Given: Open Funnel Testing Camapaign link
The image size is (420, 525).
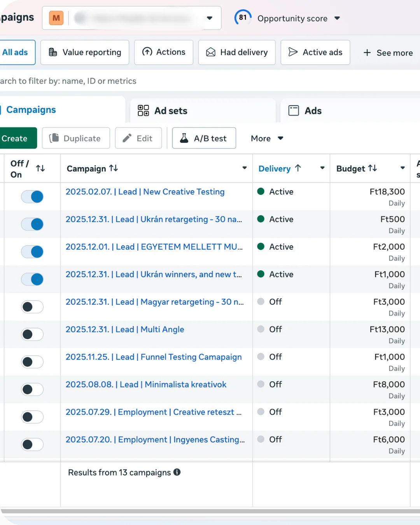Looking at the screenshot, I should coord(154,357).
